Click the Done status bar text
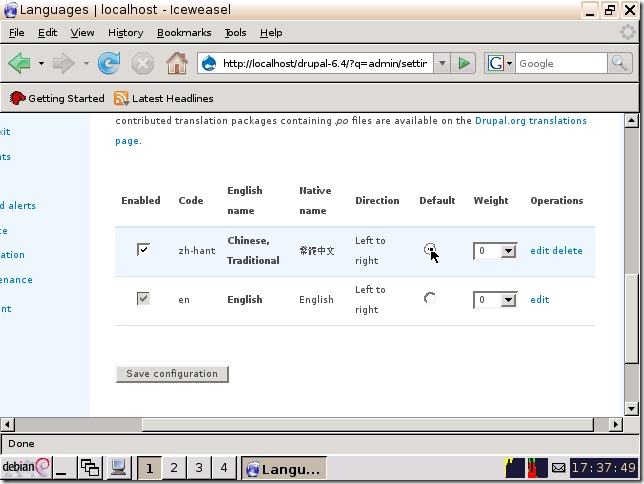 click(x=21, y=444)
